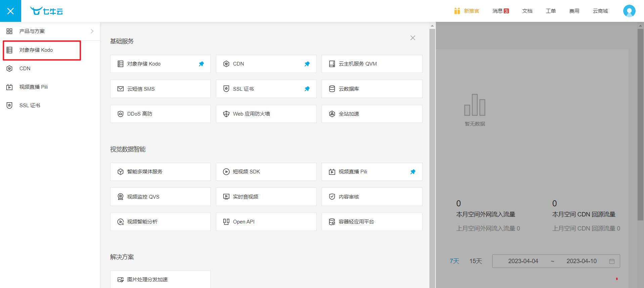Open 智能多媒体服务 card
The height and width of the screenshot is (288, 644).
160,172
